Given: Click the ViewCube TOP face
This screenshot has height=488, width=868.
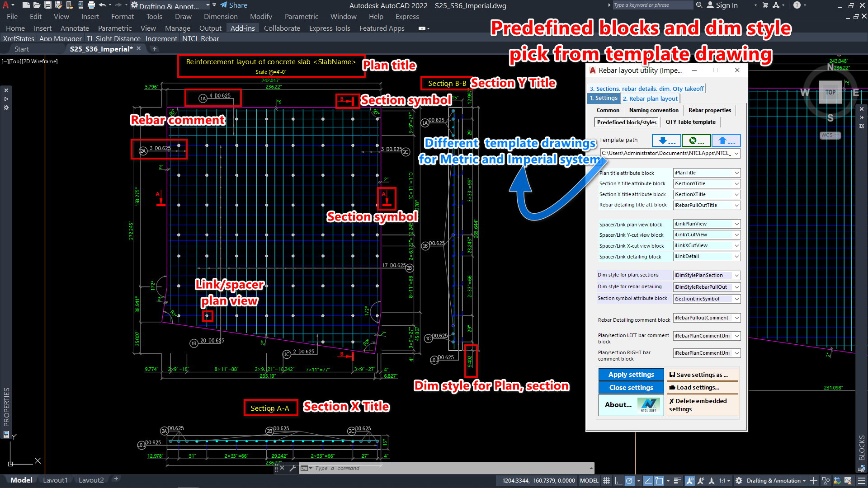Looking at the screenshot, I should (x=830, y=92).
